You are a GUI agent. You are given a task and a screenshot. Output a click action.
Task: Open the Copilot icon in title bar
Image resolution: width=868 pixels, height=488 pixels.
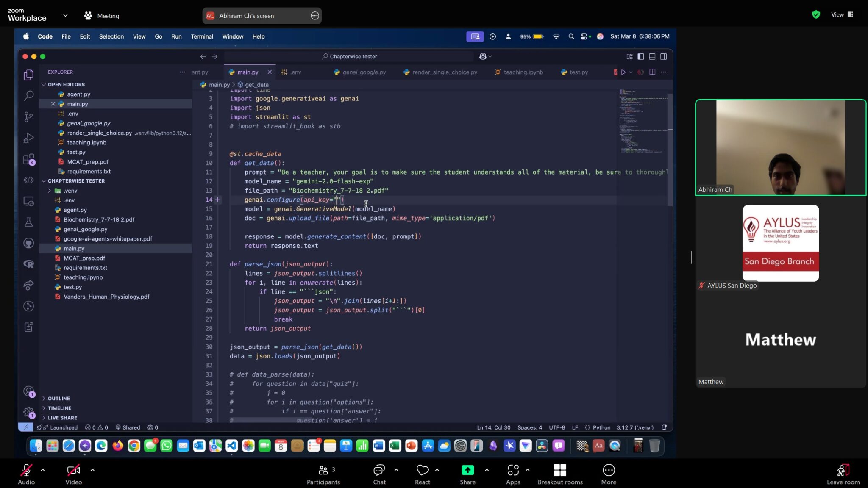483,56
